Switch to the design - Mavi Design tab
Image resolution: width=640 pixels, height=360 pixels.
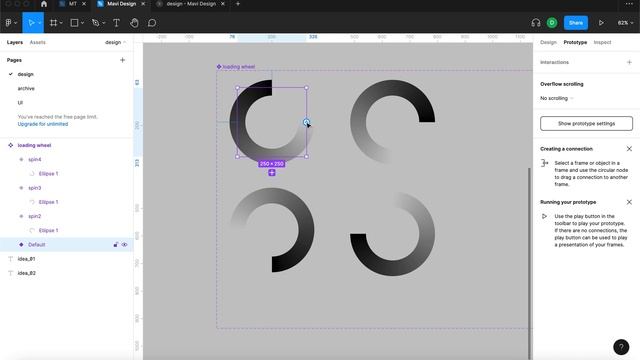point(191,4)
